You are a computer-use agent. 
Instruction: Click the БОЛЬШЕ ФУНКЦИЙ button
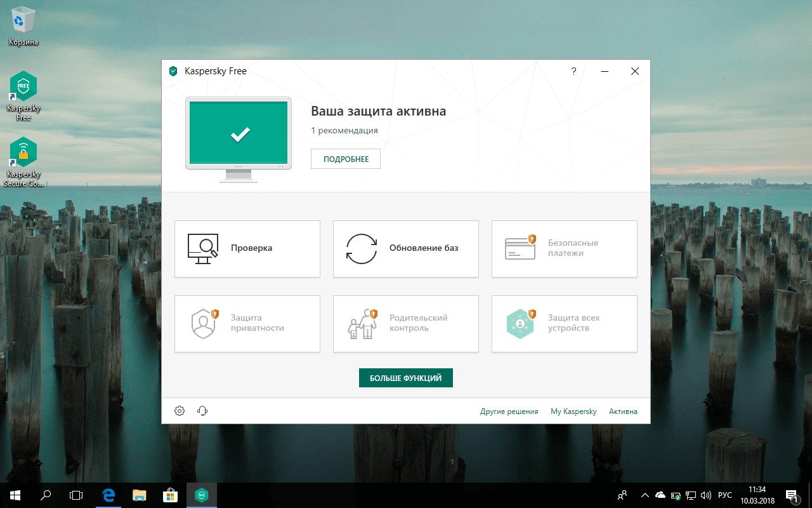[x=406, y=378]
